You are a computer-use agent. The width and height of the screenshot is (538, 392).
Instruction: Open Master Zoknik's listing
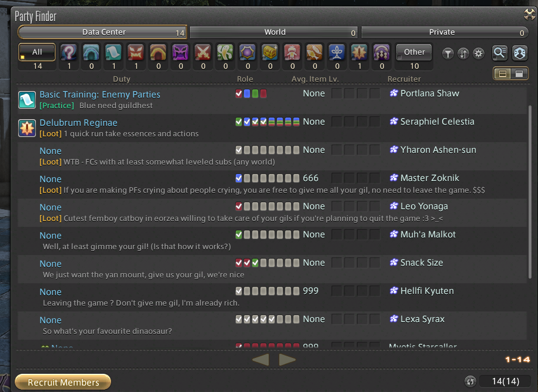272,184
